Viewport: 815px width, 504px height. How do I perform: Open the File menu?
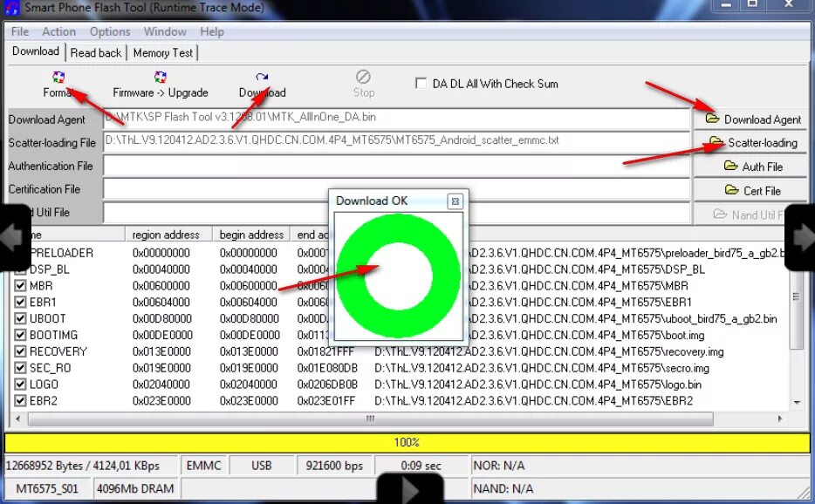point(20,31)
